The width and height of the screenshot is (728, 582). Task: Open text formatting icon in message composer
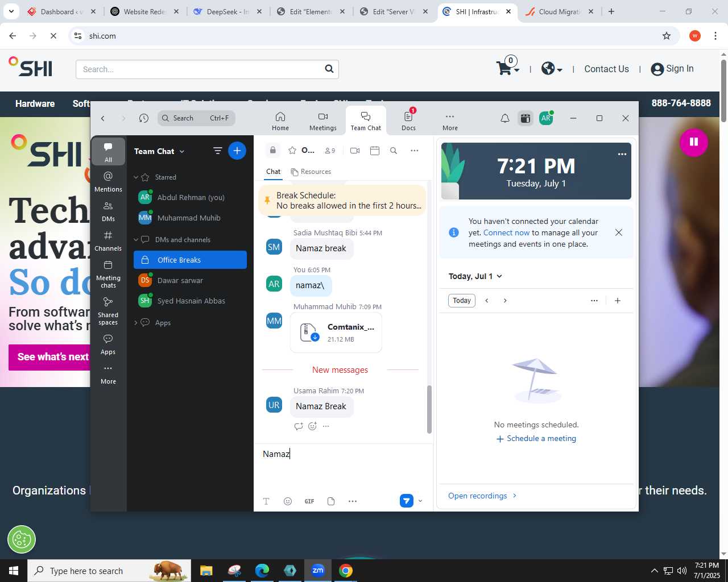(x=266, y=501)
